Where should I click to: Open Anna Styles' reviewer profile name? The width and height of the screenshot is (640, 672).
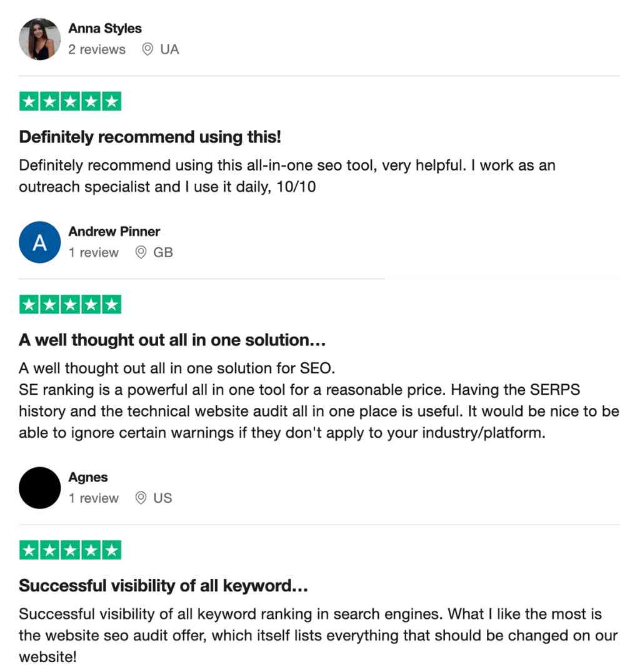pos(105,29)
